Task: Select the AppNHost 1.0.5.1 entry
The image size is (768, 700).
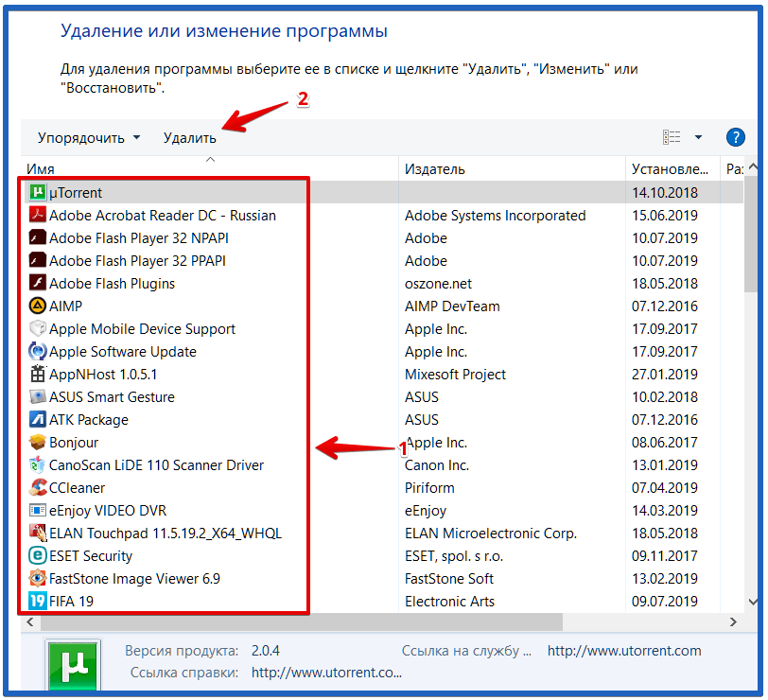Action: pyautogui.click(x=103, y=375)
